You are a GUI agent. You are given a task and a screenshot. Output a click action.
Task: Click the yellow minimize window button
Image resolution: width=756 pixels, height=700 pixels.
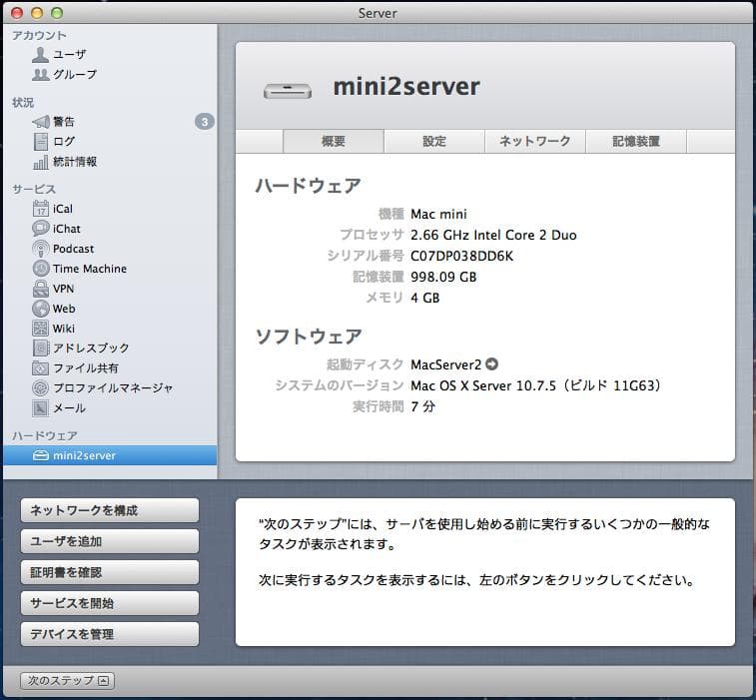point(37,13)
